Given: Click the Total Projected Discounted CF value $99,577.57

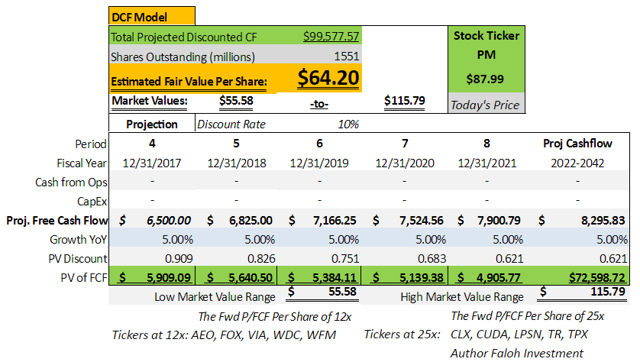Looking at the screenshot, I should point(331,37).
